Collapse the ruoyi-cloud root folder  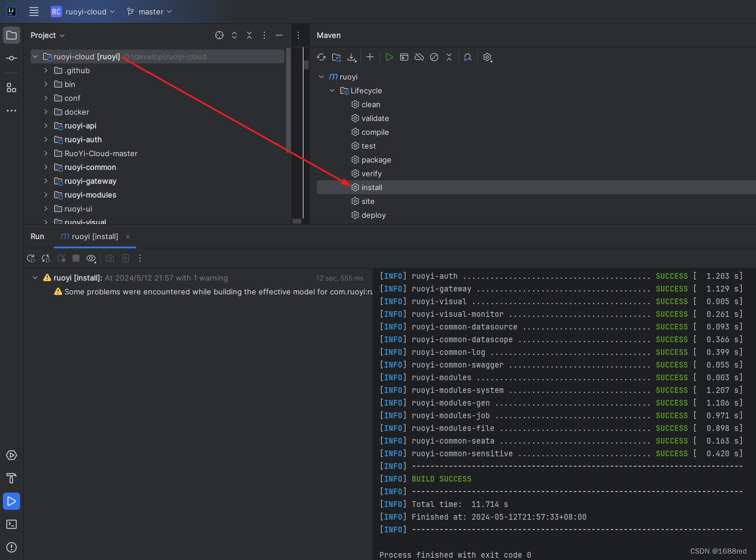pyautogui.click(x=35, y=56)
